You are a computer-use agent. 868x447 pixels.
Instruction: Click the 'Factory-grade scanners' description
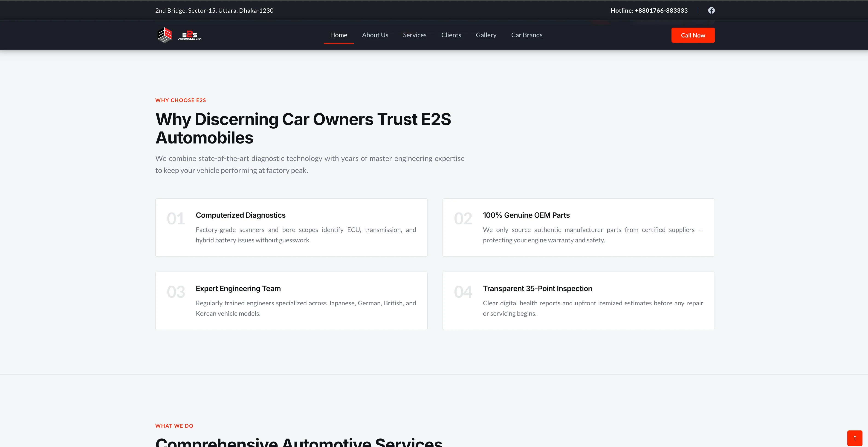(x=306, y=235)
